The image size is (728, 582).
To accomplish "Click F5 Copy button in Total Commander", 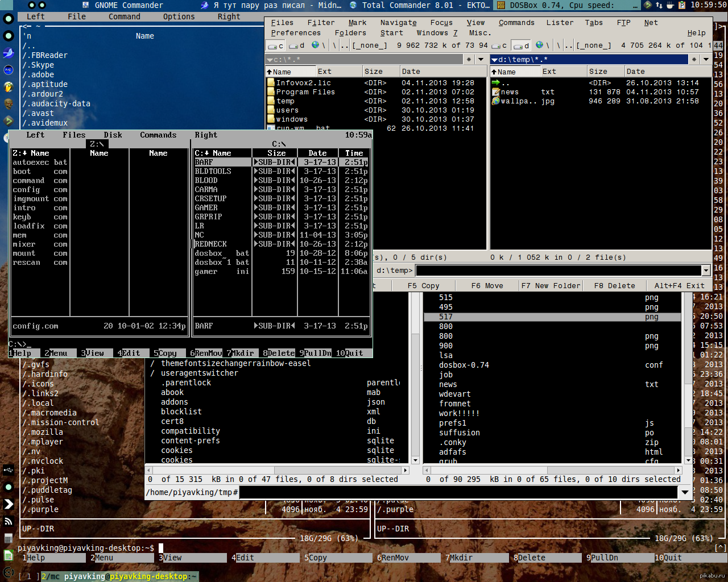I will pyautogui.click(x=423, y=286).
